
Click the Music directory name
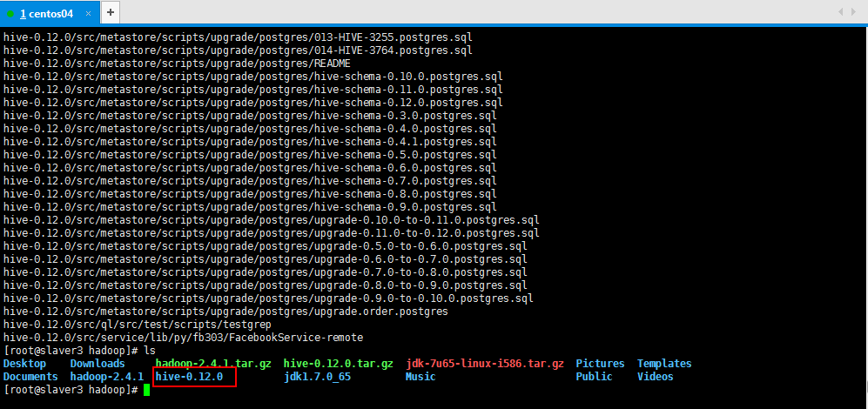point(421,377)
